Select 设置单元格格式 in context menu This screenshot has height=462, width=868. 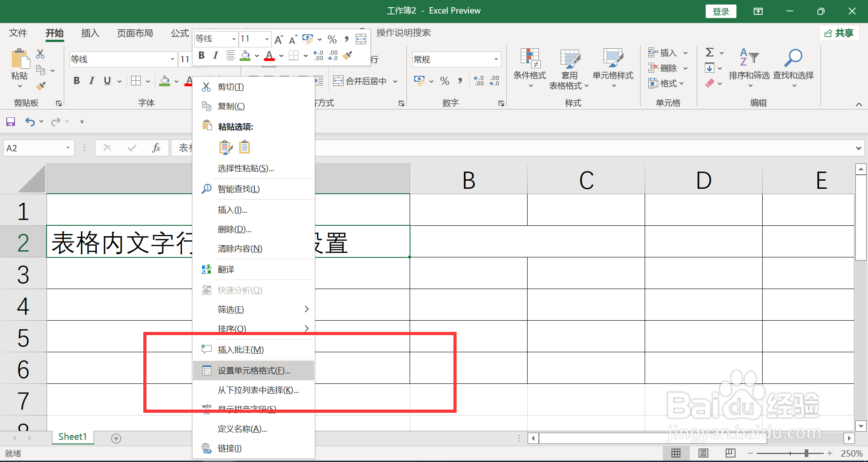click(x=254, y=370)
